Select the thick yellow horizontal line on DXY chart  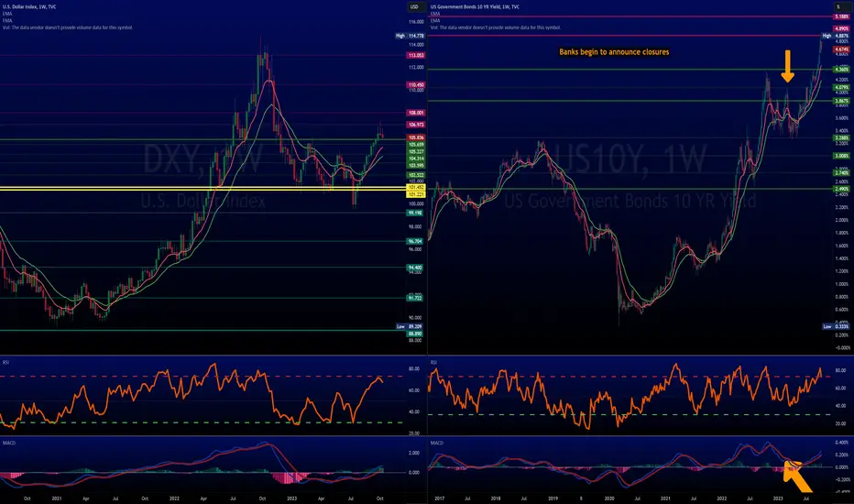pyautogui.click(x=203, y=189)
